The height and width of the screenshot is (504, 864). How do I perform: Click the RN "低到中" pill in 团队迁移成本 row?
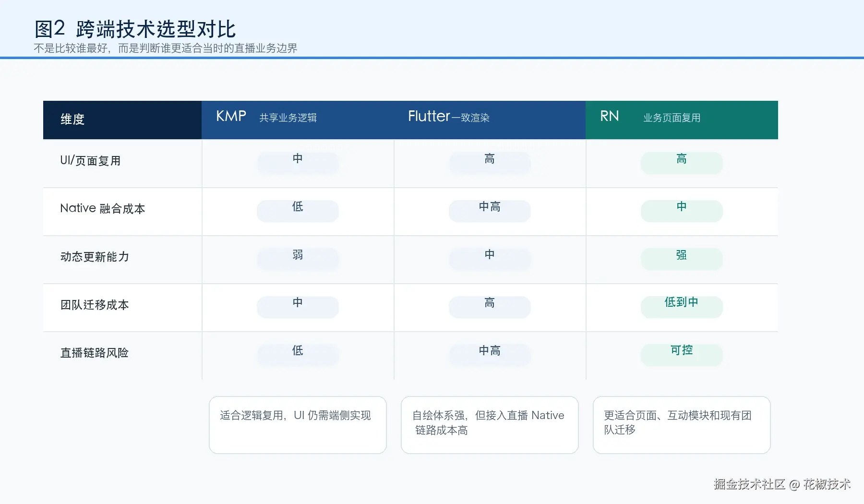tap(682, 307)
